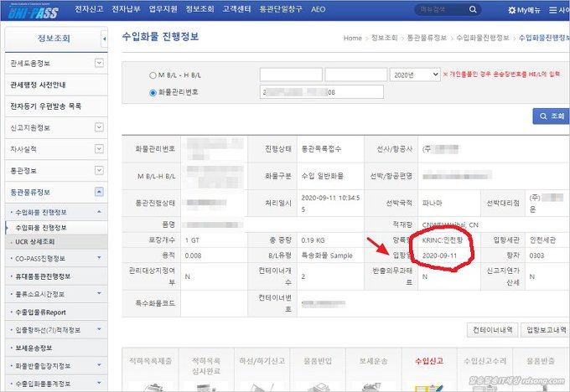Select the 보세운송 progress step

pos(373,369)
